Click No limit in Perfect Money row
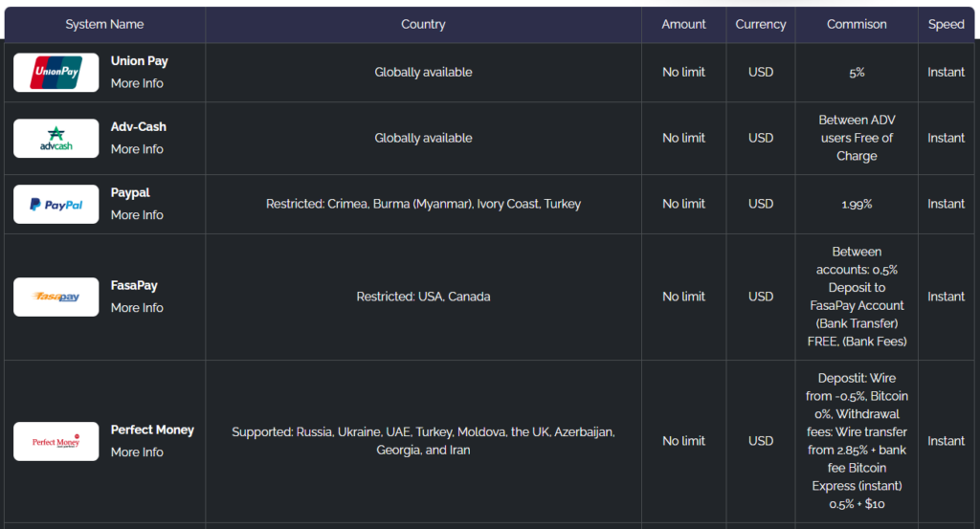Image resolution: width=980 pixels, height=529 pixels. [683, 441]
